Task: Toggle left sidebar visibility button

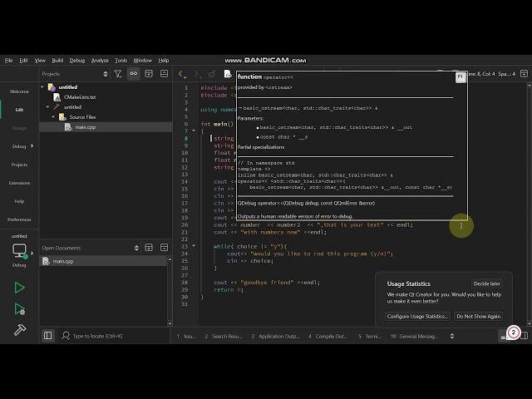Action: pyautogui.click(x=48, y=336)
